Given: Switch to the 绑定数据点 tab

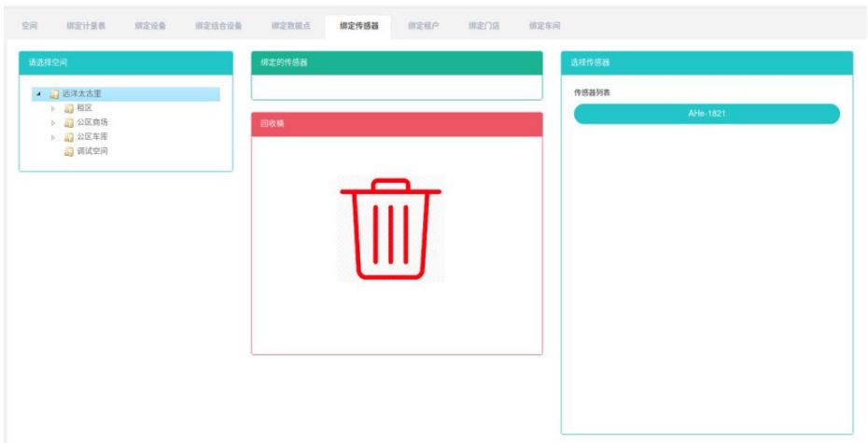Looking at the screenshot, I should coord(288,25).
